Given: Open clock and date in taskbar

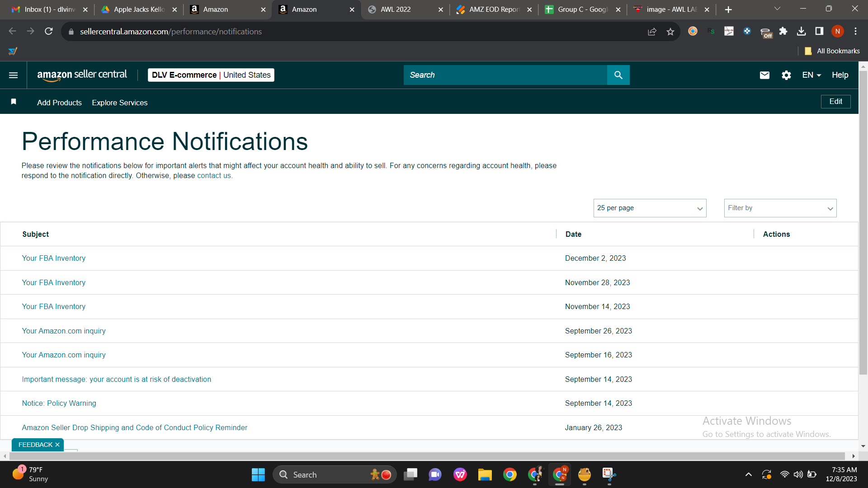Looking at the screenshot, I should tap(841, 474).
